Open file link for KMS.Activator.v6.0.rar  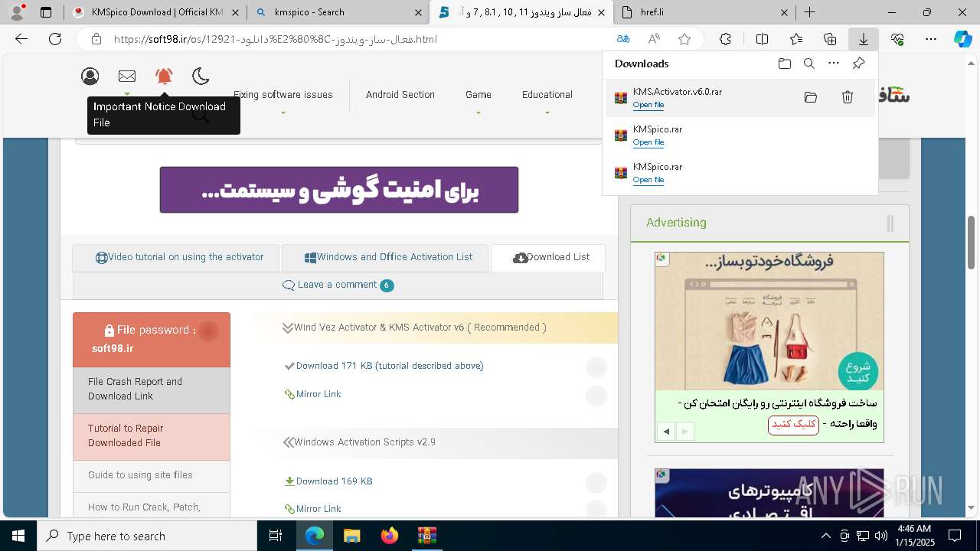pyautogui.click(x=648, y=105)
